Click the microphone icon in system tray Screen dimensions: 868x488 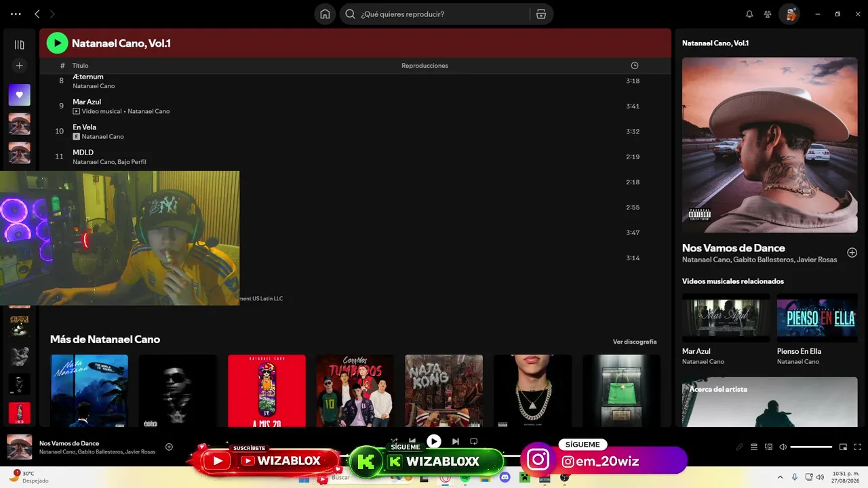(x=793, y=477)
